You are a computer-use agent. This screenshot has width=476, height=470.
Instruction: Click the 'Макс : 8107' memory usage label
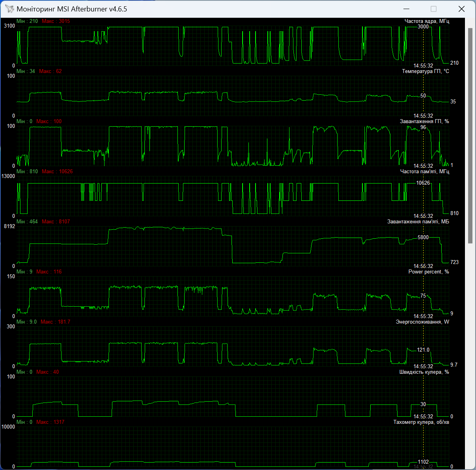tap(56, 222)
